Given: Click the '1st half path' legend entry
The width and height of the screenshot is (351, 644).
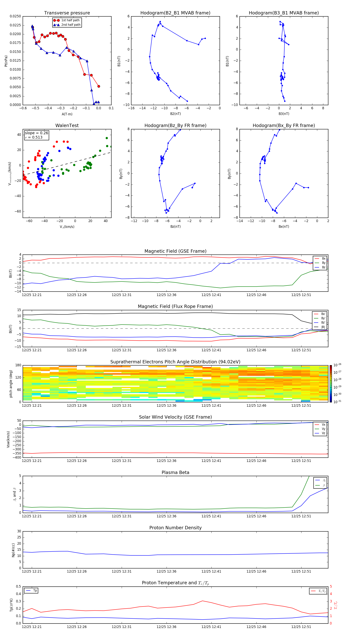Looking at the screenshot, I should tap(66, 20).
